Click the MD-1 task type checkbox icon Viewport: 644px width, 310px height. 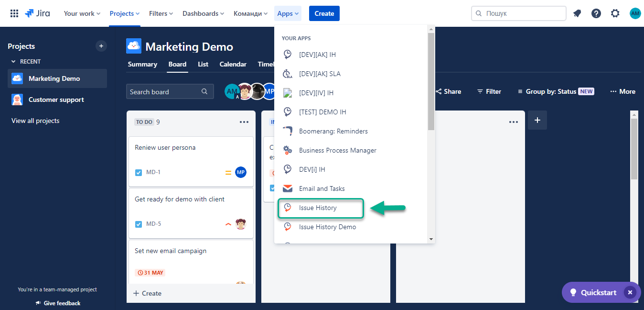click(x=139, y=172)
